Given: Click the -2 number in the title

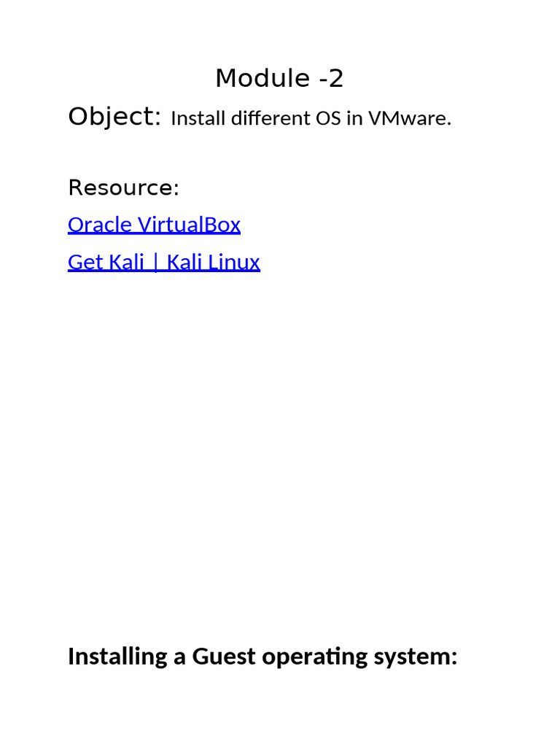Looking at the screenshot, I should point(330,78).
